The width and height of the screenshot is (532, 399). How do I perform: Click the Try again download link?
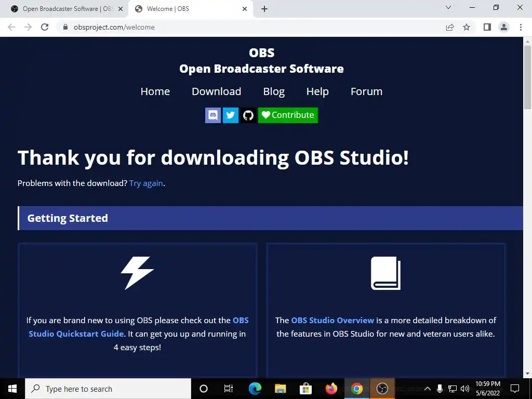point(146,183)
